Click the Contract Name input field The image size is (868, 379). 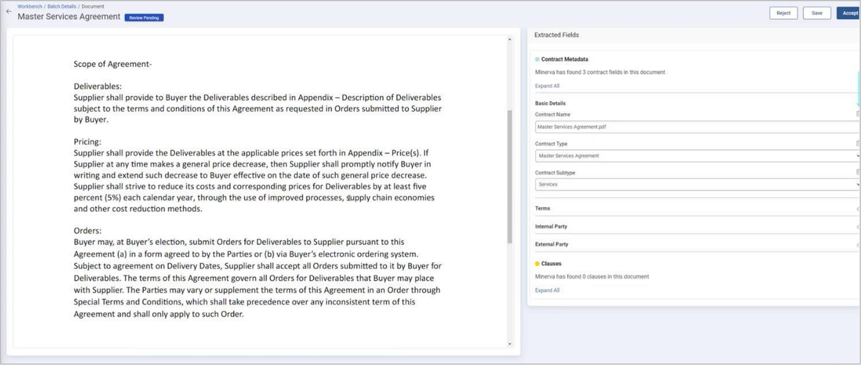click(x=696, y=127)
